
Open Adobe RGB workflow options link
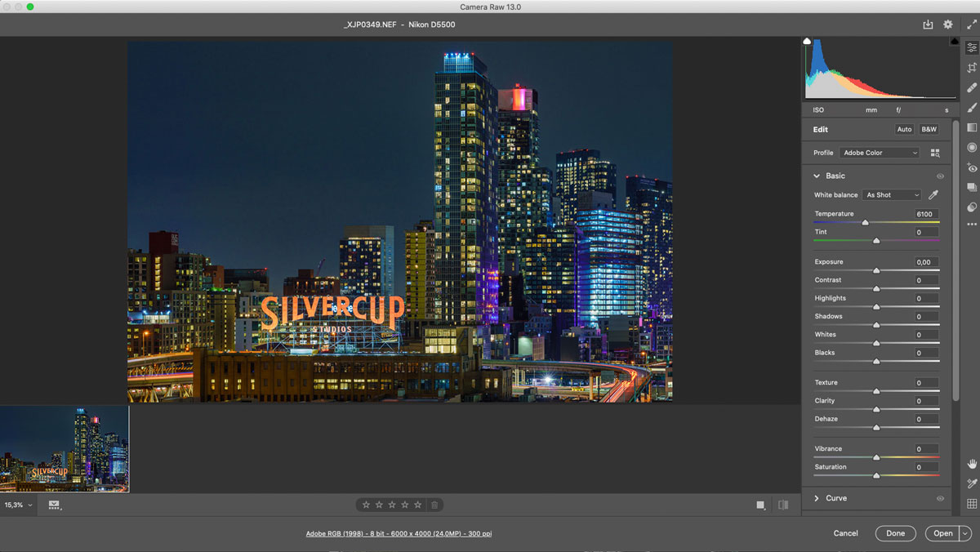click(x=399, y=533)
